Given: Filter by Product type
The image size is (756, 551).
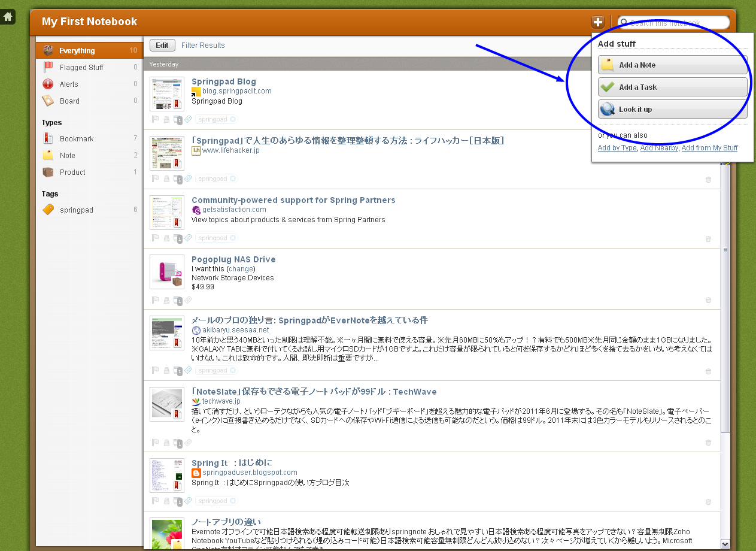Looking at the screenshot, I should (89, 172).
